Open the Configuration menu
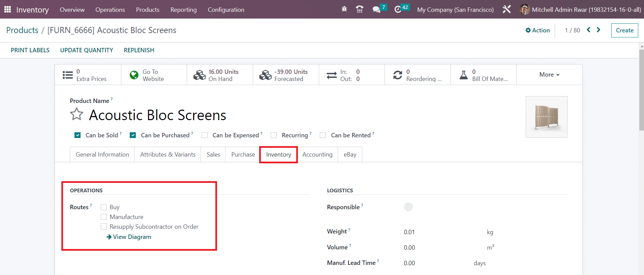This screenshot has height=275, width=644. pyautogui.click(x=226, y=10)
